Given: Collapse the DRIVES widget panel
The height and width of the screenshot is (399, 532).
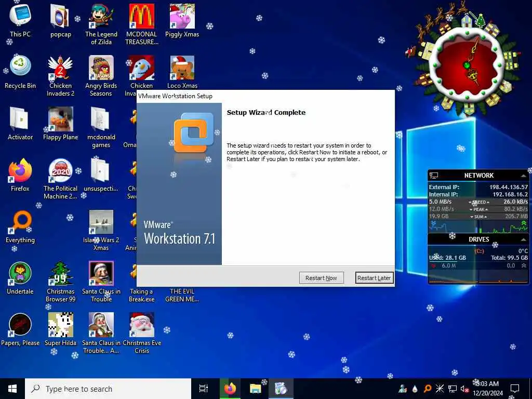Looking at the screenshot, I should [524, 240].
